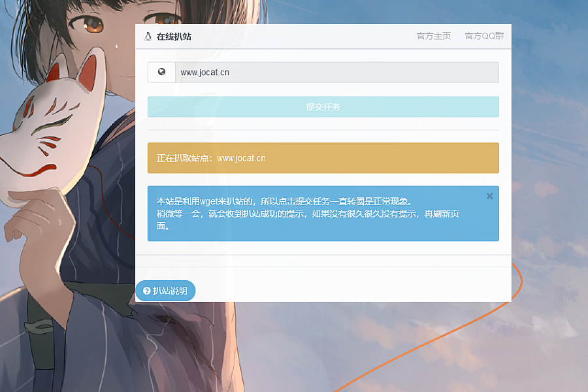Click the question mark icon in 扒站说明

point(146,291)
